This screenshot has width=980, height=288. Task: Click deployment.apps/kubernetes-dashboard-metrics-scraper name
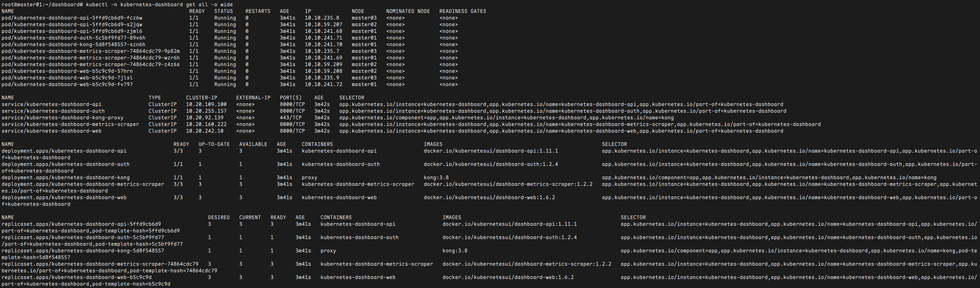pos(83,184)
